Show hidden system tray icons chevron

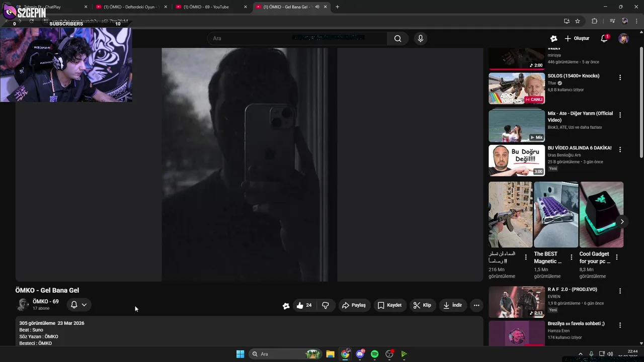click(x=580, y=354)
